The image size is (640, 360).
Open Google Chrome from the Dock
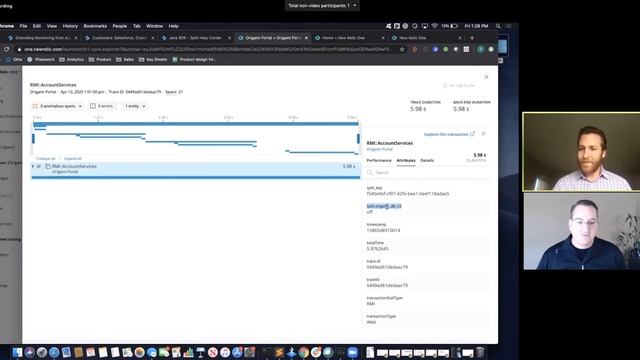click(304, 352)
